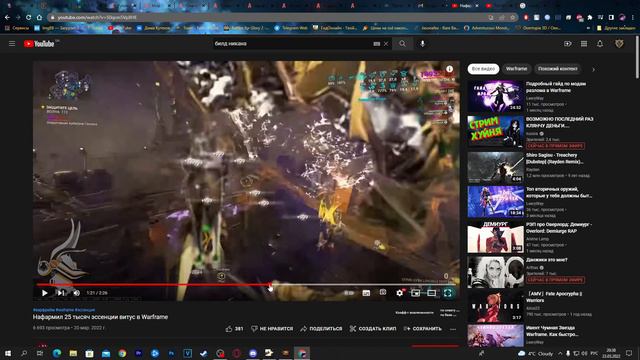
Task: Open the YouTube apps grid
Action: tap(584, 44)
